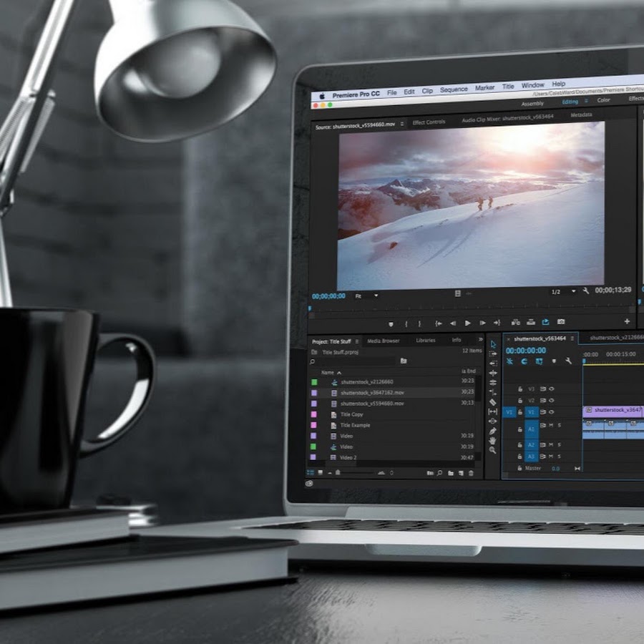Image resolution: width=644 pixels, height=644 pixels.
Task: Select the Pen tool in tools panel
Action: [492, 431]
